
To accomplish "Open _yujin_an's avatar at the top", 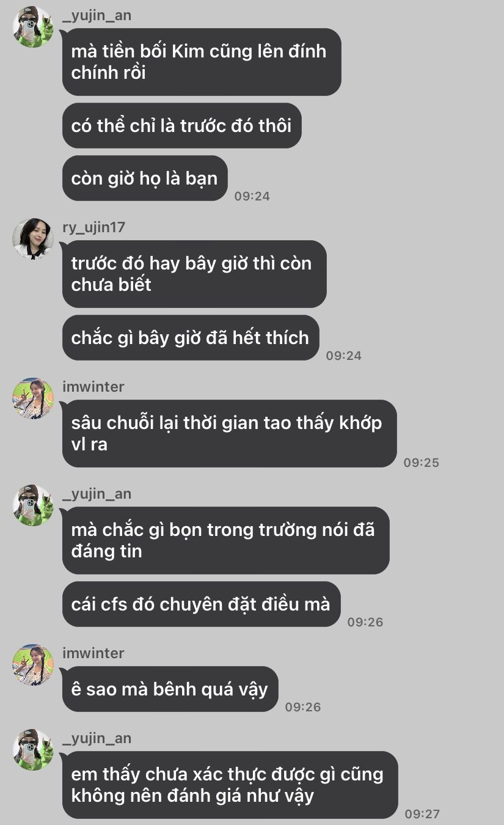I will [33, 27].
